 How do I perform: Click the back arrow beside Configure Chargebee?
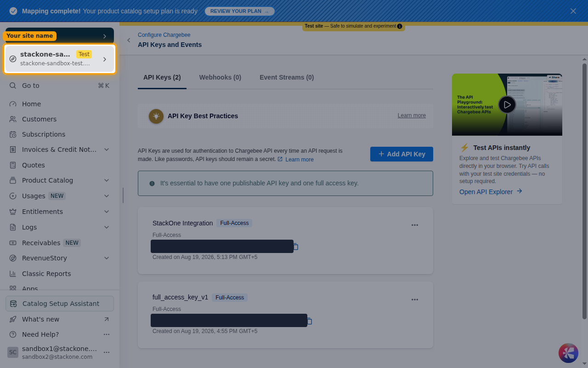(x=129, y=40)
